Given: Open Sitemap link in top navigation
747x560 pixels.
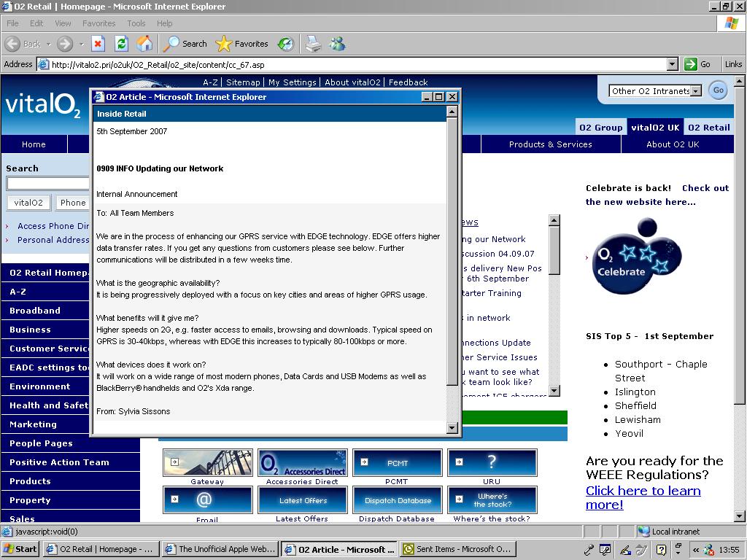Looking at the screenshot, I should pyautogui.click(x=243, y=82).
